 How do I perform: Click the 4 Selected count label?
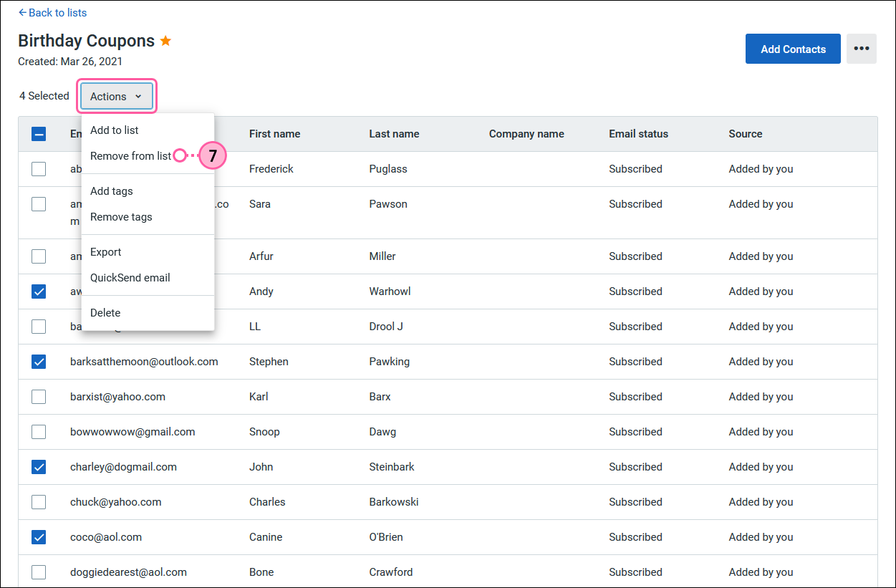pos(44,96)
